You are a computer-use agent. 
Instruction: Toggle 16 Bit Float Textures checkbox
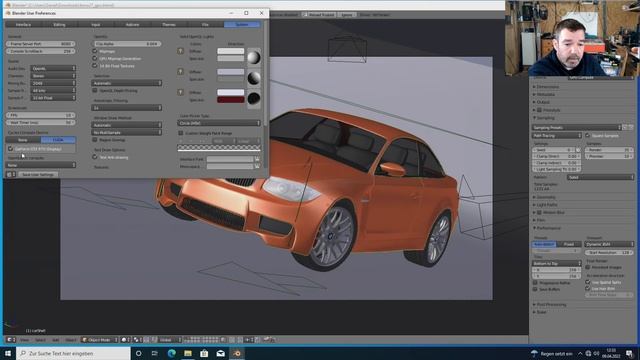click(x=95, y=65)
